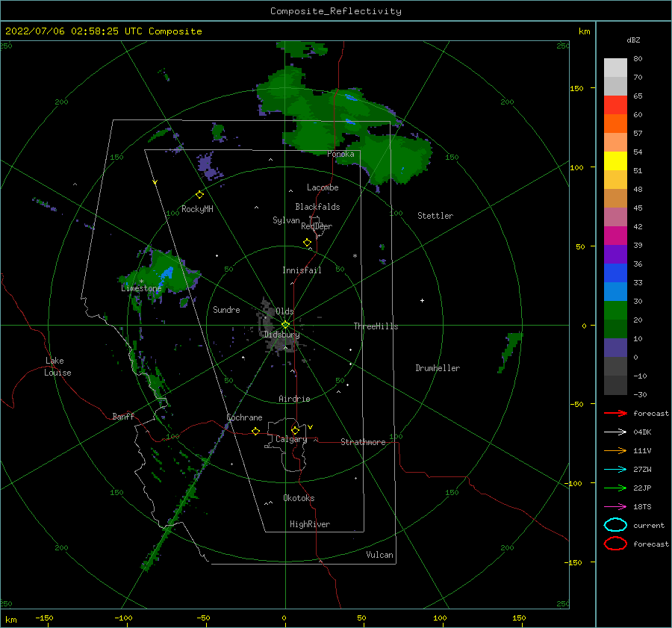Image resolution: width=672 pixels, height=628 pixels.
Task: Click the Cochrane city label
Action: tap(244, 417)
